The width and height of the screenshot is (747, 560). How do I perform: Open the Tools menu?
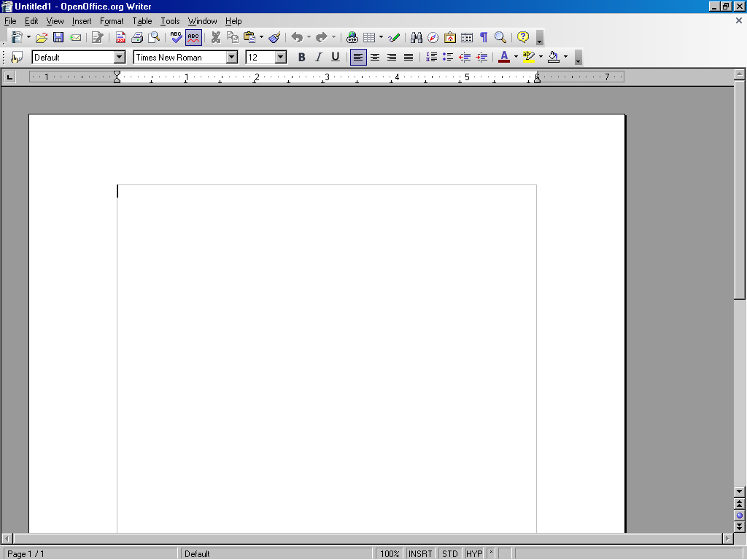pyautogui.click(x=170, y=21)
